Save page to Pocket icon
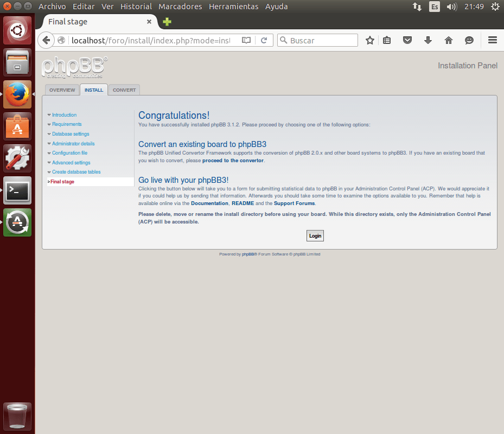The height and width of the screenshot is (434, 504). 407,41
